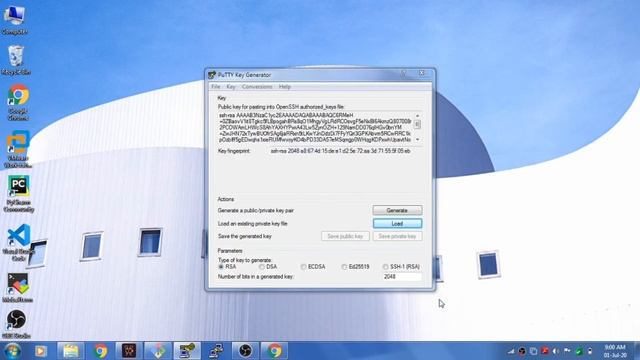Screen dimensions: 640x360
Task: Switch to the PuTTYgen taskbar button
Action: pyautogui.click(x=187, y=351)
